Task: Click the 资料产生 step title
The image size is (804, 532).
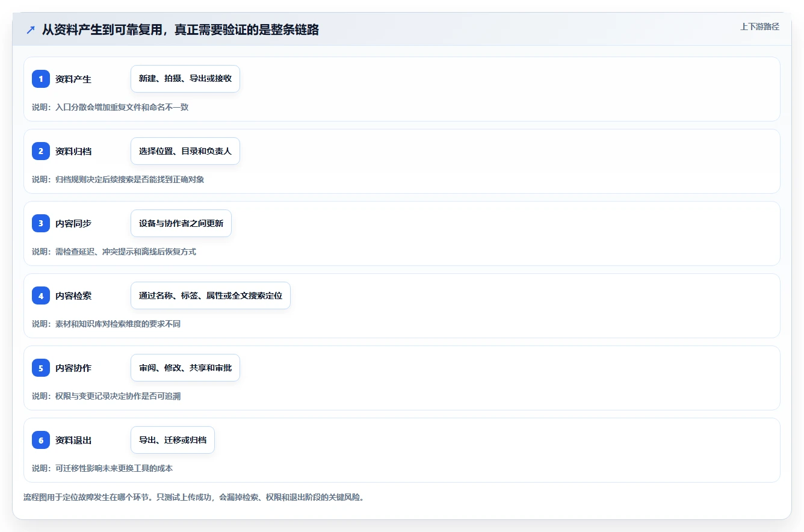Action: pyautogui.click(x=73, y=79)
